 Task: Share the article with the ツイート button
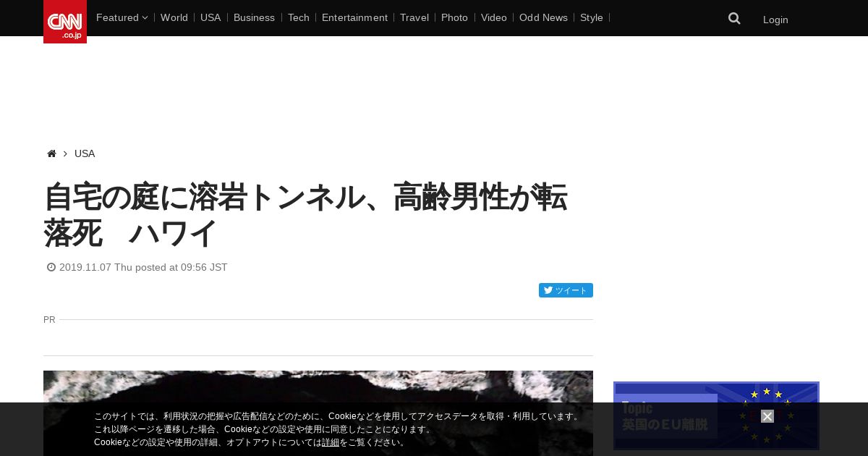[566, 290]
